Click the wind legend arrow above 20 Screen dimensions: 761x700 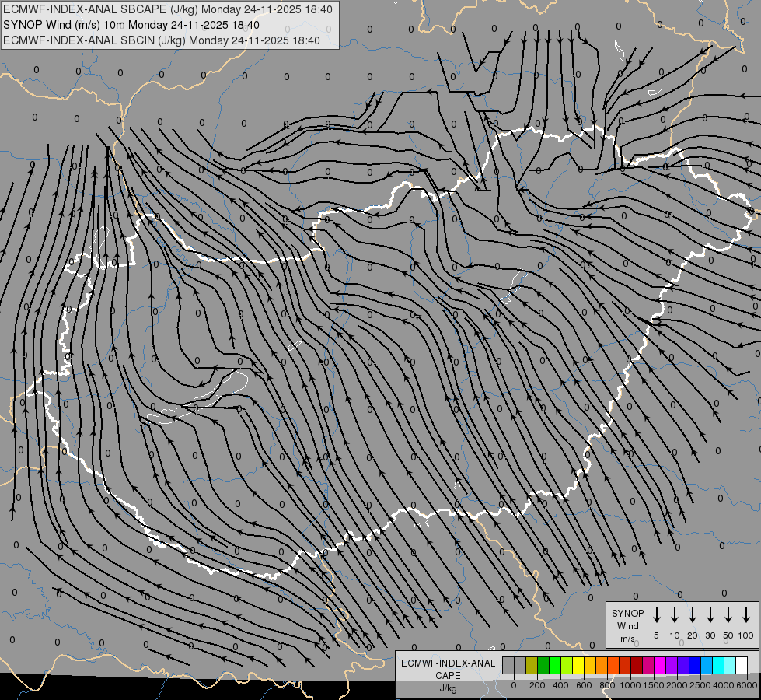(x=693, y=615)
